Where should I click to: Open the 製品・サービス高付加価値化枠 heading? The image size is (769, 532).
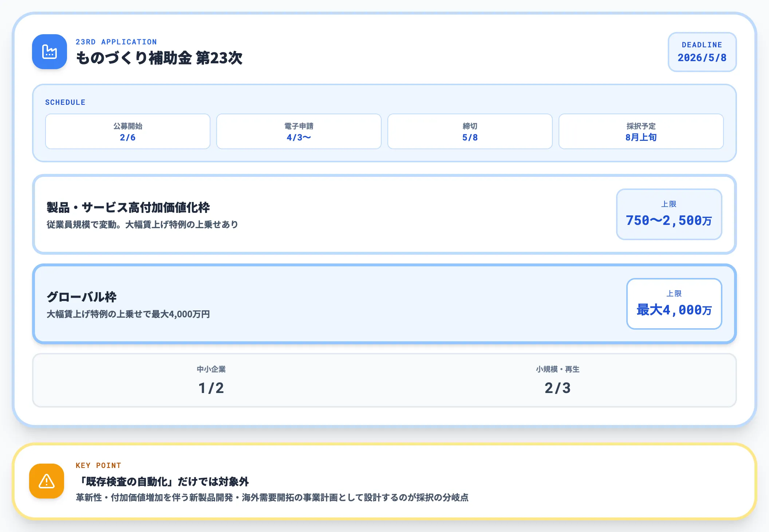click(x=128, y=207)
